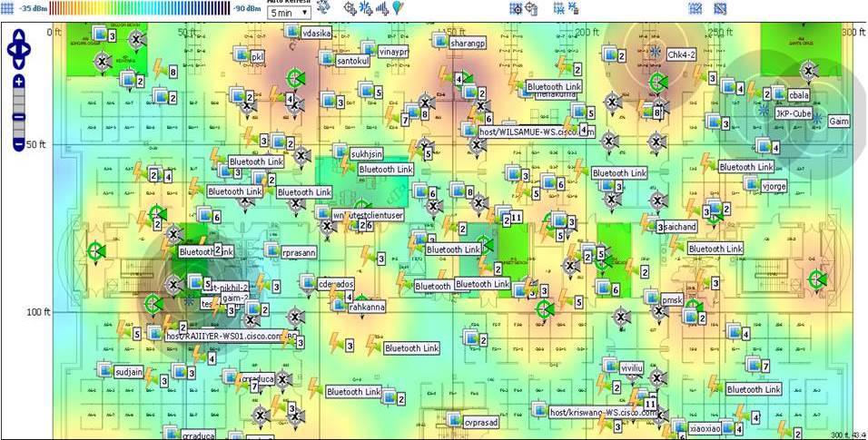
Task: Click the Chk4-2 tag label
Action: click(x=681, y=54)
